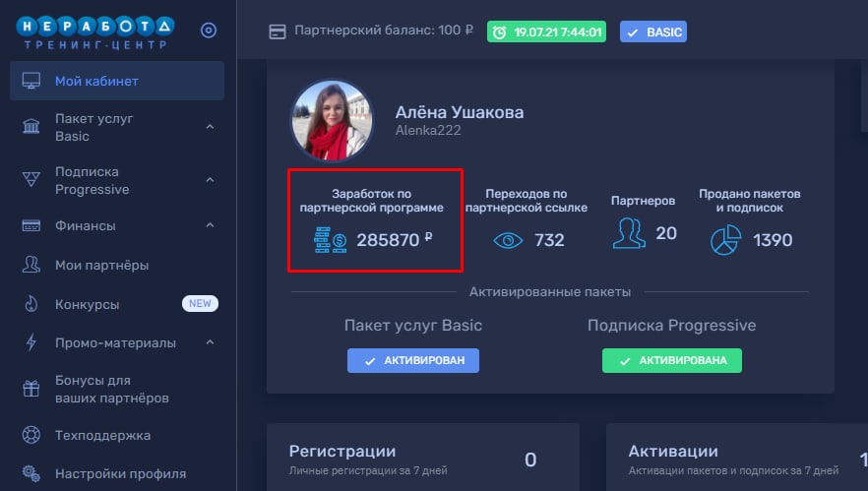868x491 pixels.
Task: Click the blue АКТИВИРОВАН button
Action: click(x=413, y=360)
